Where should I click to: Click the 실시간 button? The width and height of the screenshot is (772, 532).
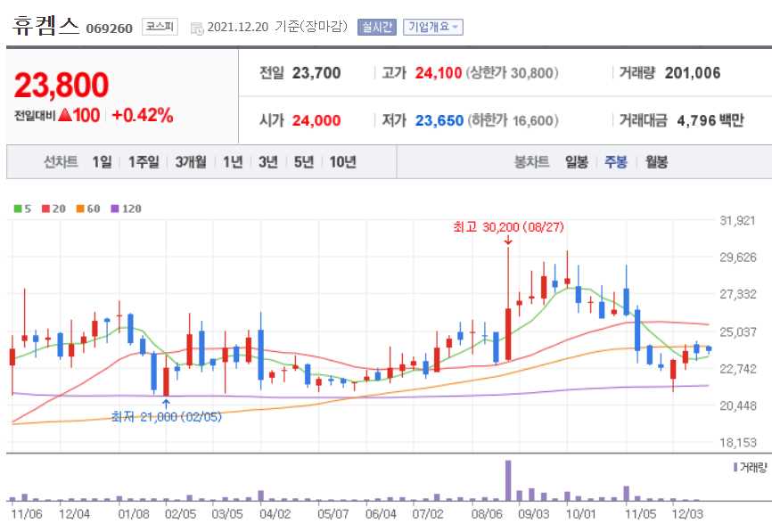pyautogui.click(x=377, y=27)
